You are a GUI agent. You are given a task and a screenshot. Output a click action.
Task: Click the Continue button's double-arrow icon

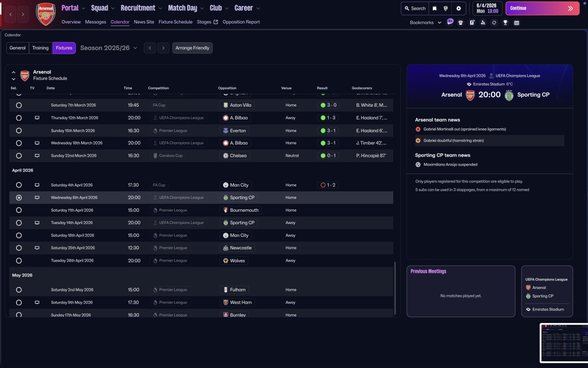[571, 8]
